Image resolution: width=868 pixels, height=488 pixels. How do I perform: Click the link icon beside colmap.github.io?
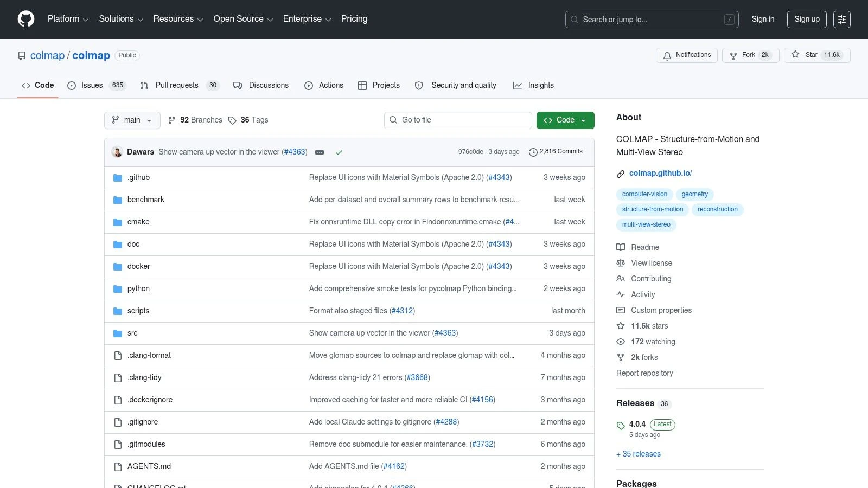[621, 174]
